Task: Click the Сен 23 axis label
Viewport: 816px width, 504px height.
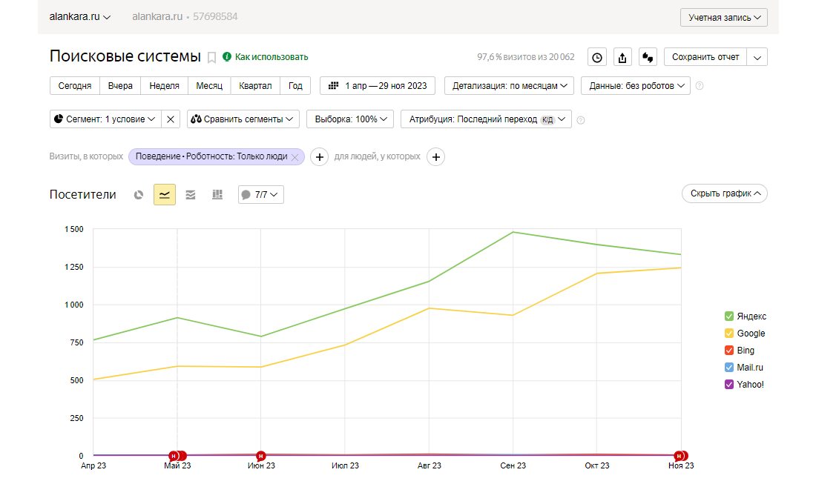Action: (x=513, y=465)
